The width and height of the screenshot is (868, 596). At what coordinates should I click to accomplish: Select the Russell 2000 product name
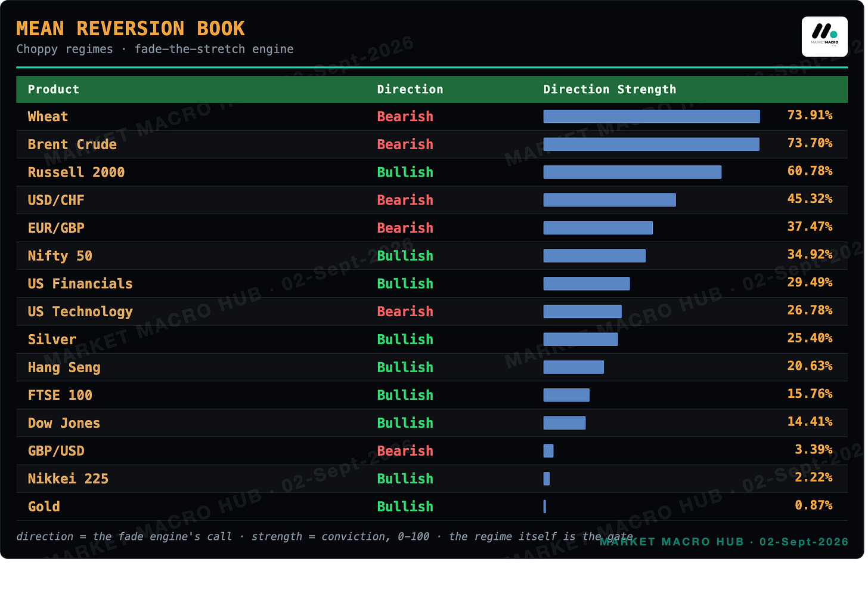(x=76, y=172)
